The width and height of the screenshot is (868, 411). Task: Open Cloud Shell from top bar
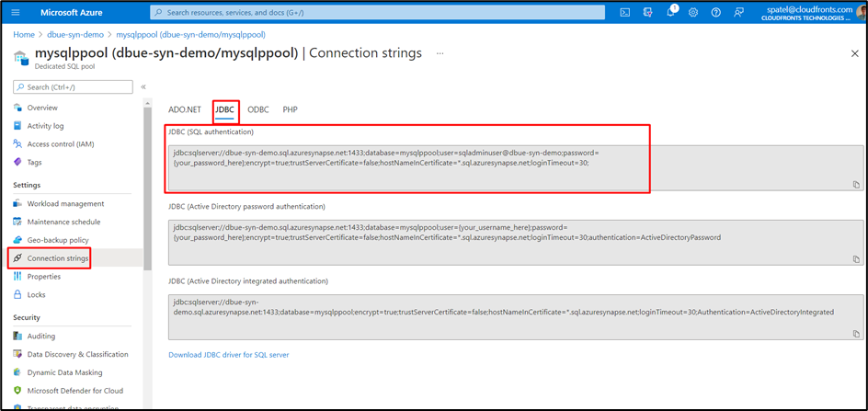tap(624, 12)
